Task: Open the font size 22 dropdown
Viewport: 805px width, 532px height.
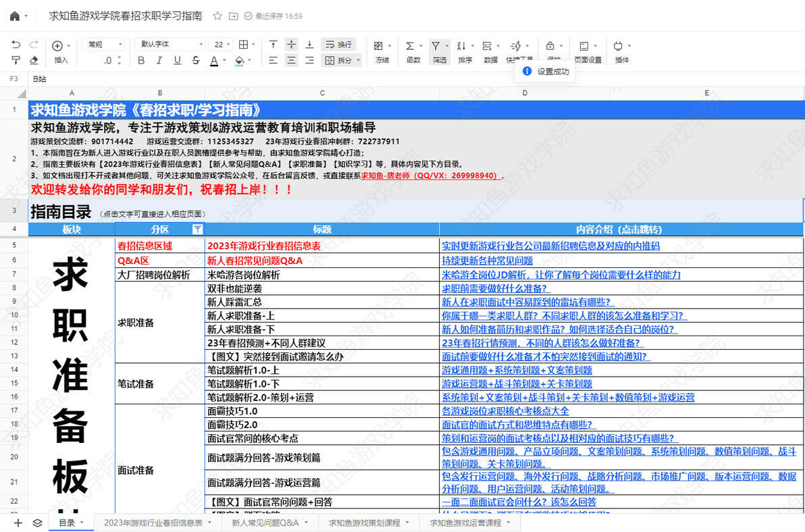Action: tap(222, 44)
